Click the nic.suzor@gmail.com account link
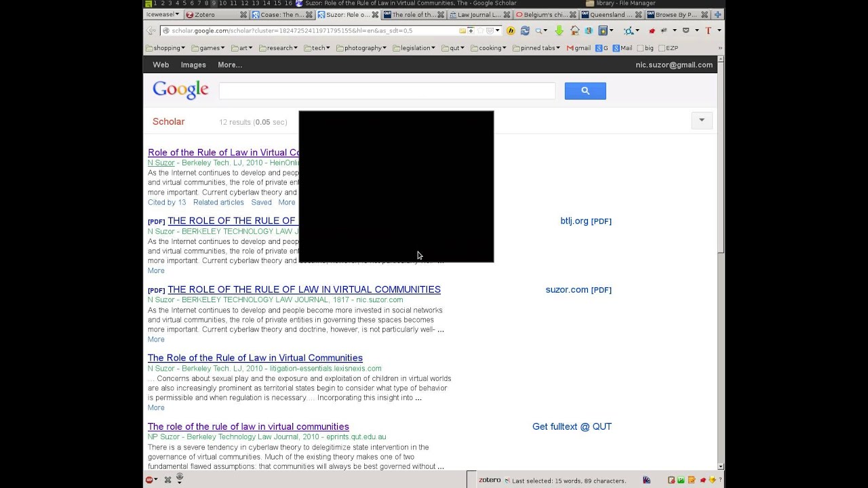The width and height of the screenshot is (868, 488). coord(674,65)
